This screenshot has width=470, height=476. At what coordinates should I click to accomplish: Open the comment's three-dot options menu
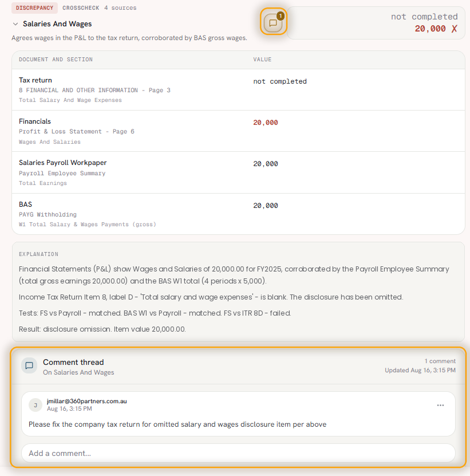(x=440, y=406)
